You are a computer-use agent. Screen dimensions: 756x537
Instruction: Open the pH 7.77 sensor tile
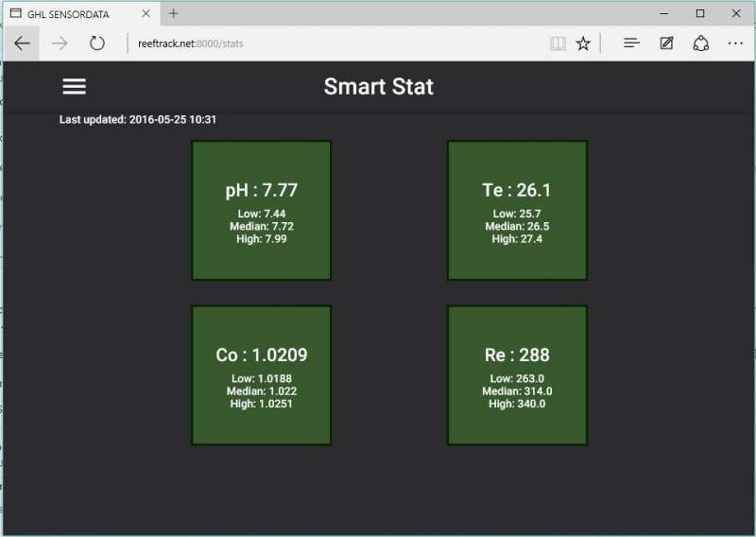pyautogui.click(x=261, y=210)
